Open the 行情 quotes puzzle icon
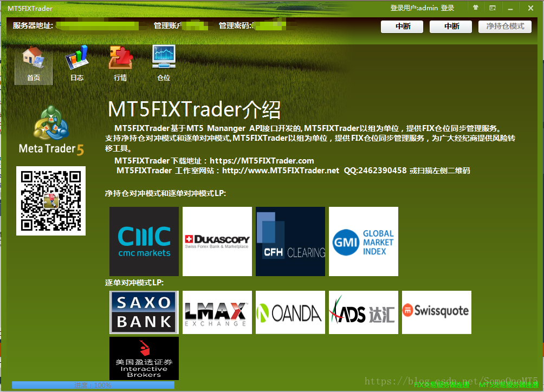The height and width of the screenshot is (392, 544). (120, 65)
